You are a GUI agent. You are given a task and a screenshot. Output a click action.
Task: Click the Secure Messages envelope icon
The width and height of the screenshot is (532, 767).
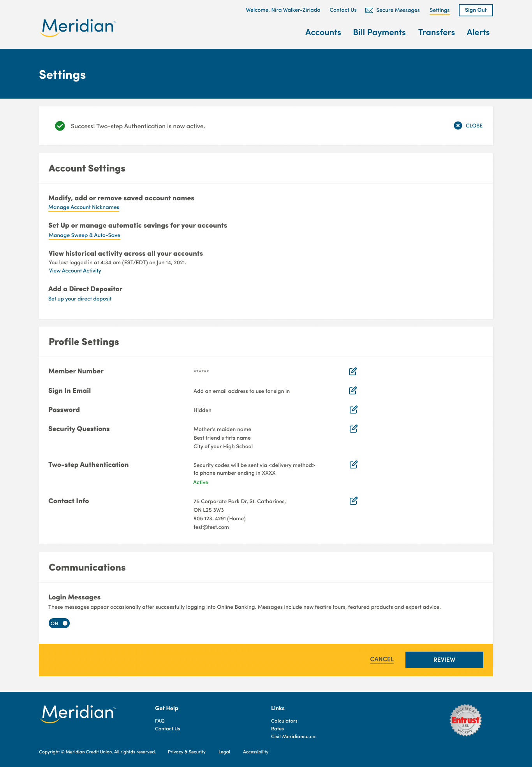[369, 10]
